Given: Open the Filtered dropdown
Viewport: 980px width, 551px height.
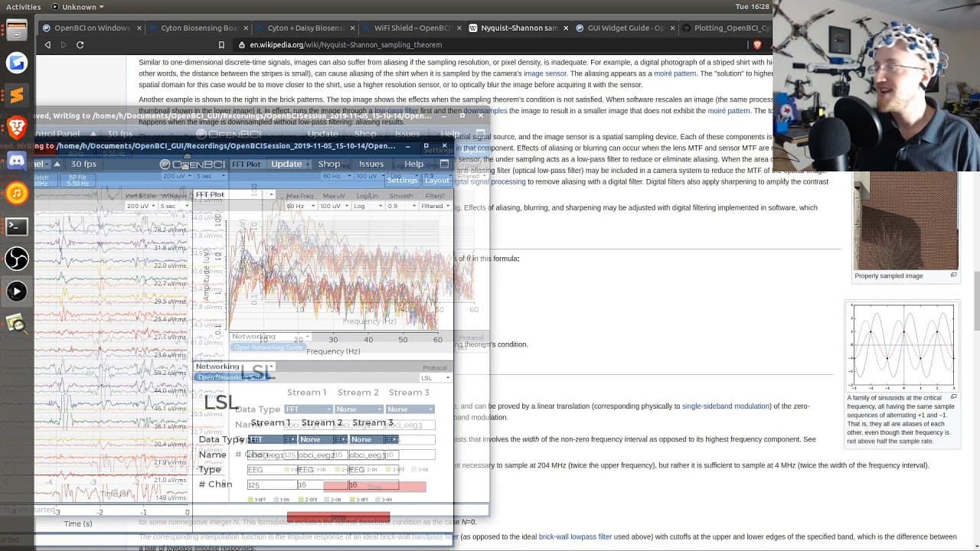Looking at the screenshot, I should coord(434,206).
